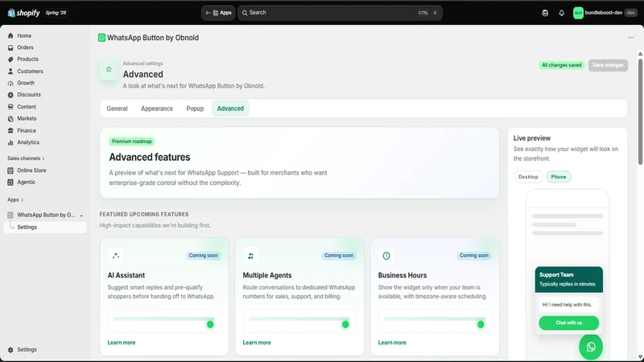Open the Growth icon in sidebar

[10, 83]
